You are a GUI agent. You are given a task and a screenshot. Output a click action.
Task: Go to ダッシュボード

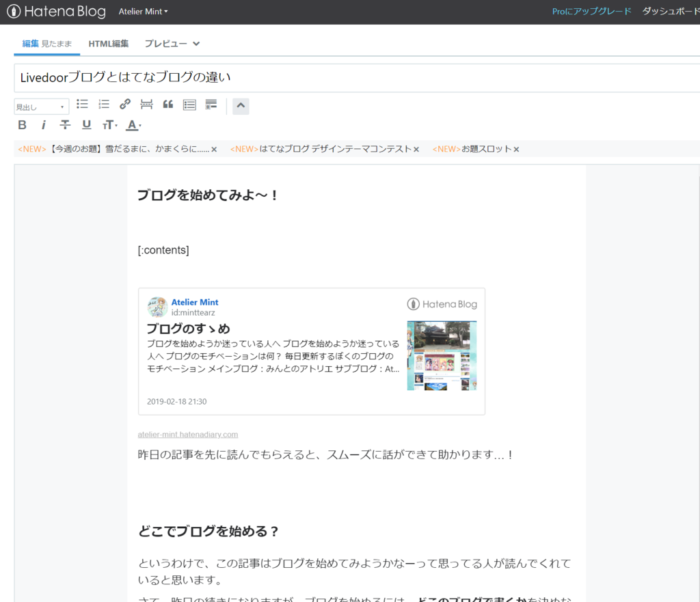(x=671, y=11)
